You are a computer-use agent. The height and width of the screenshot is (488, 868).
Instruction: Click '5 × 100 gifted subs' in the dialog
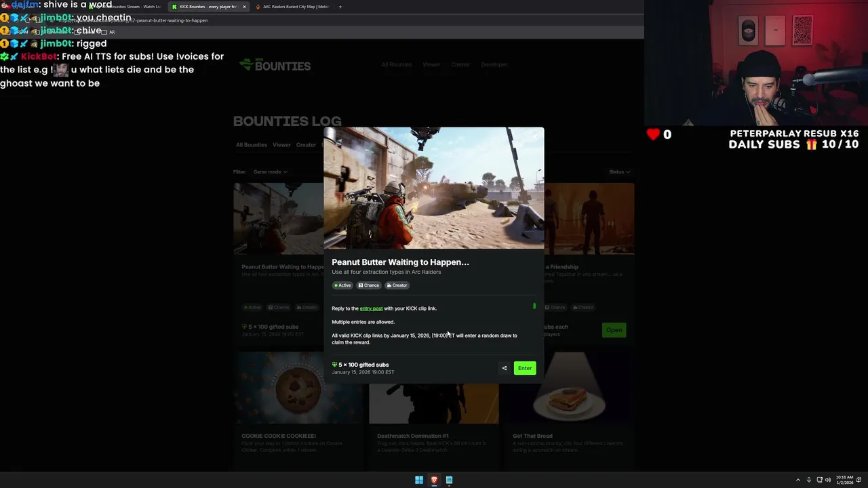pyautogui.click(x=363, y=365)
